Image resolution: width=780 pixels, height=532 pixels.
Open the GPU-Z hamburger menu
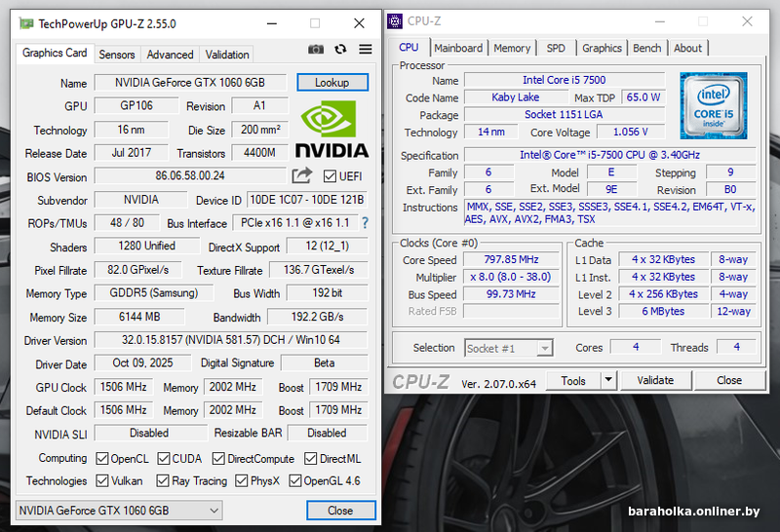(x=366, y=50)
